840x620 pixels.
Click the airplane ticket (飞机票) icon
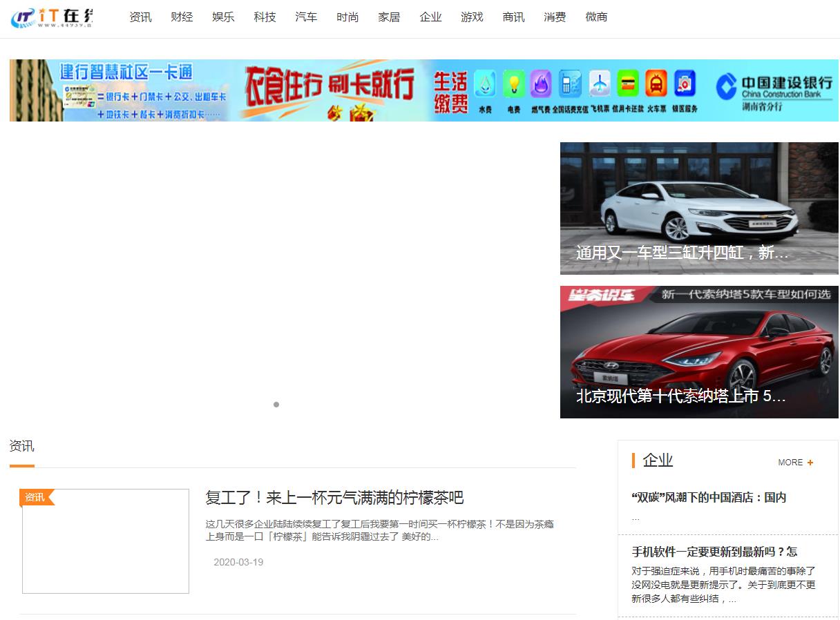point(600,84)
